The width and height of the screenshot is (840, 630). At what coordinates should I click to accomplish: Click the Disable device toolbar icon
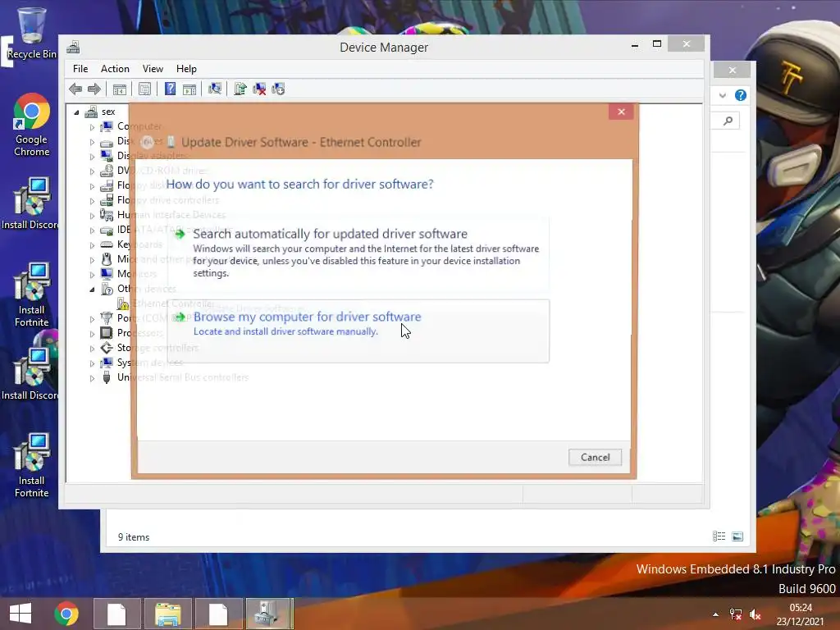tap(278, 89)
